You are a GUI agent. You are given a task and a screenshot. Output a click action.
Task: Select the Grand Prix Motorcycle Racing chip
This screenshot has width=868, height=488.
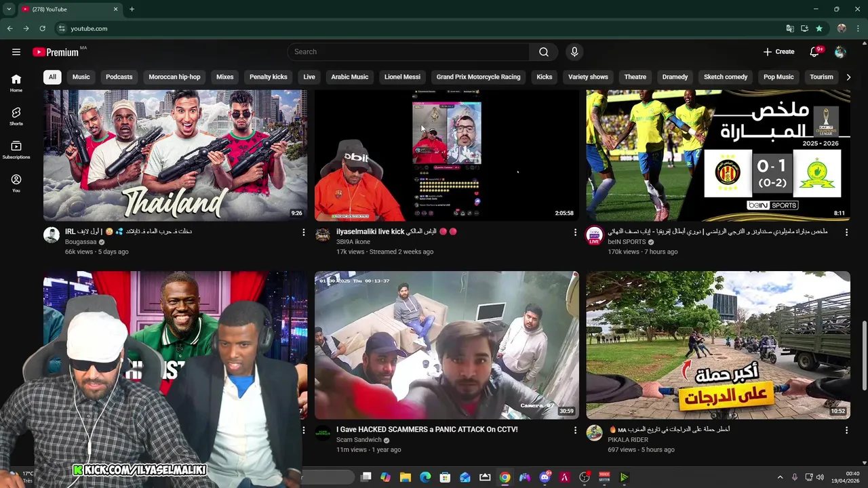coord(478,77)
